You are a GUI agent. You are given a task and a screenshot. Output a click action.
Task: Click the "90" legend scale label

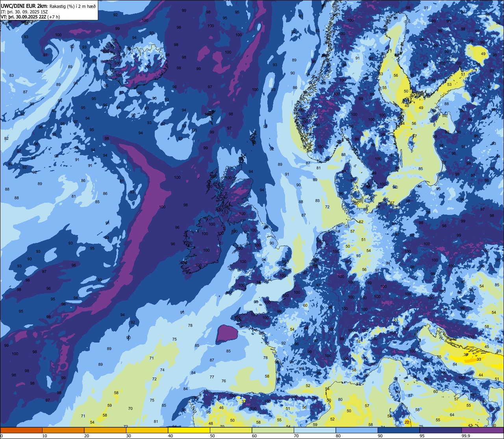pyautogui.click(x=380, y=436)
